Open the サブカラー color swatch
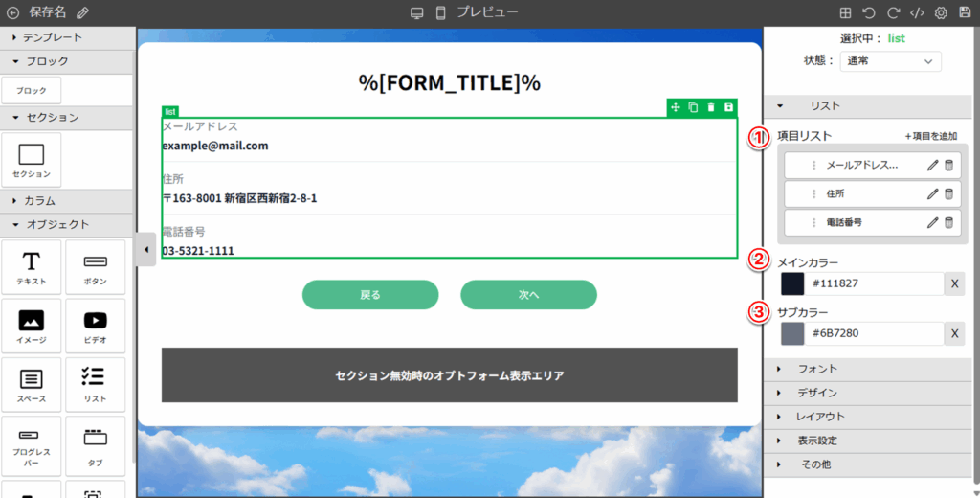Image resolution: width=980 pixels, height=498 pixels. click(792, 333)
